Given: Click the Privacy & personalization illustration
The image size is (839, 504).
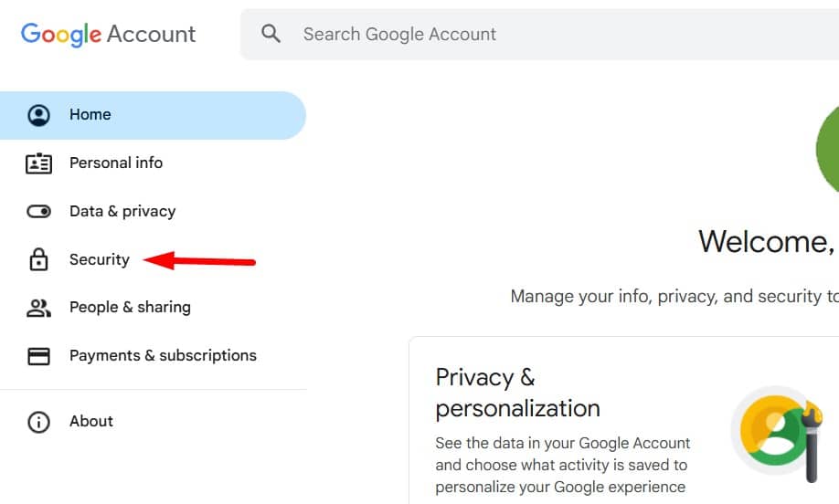Looking at the screenshot, I should [777, 431].
